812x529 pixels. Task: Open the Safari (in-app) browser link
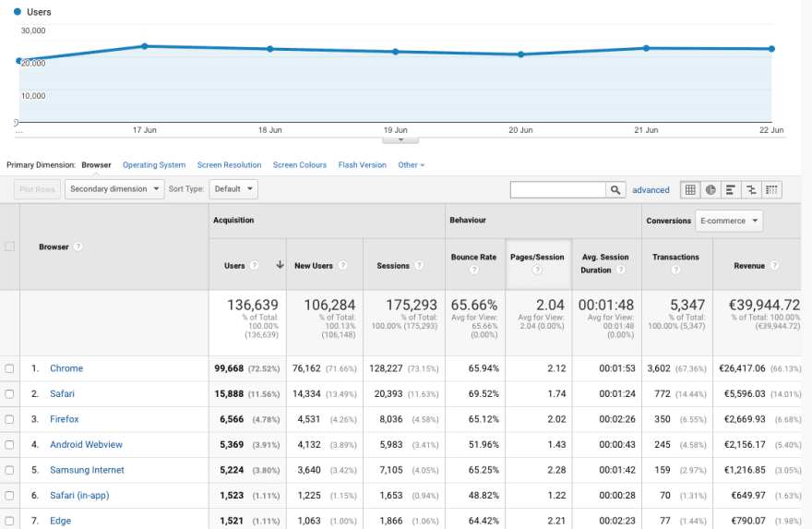tap(79, 496)
